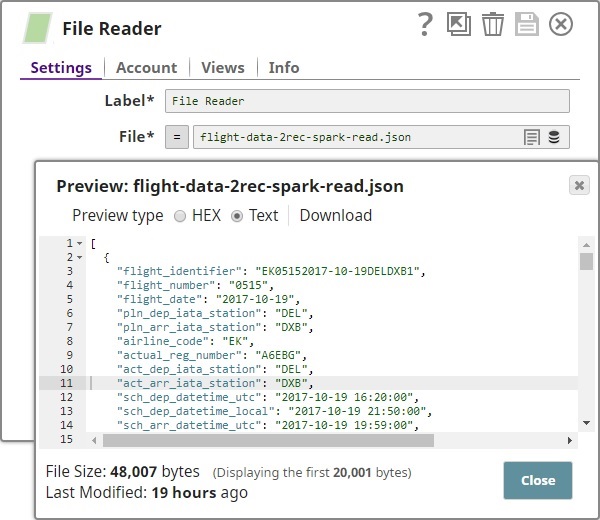The image size is (600, 520).
Task: Collapse the JSON object at line 2
Action: (80, 258)
